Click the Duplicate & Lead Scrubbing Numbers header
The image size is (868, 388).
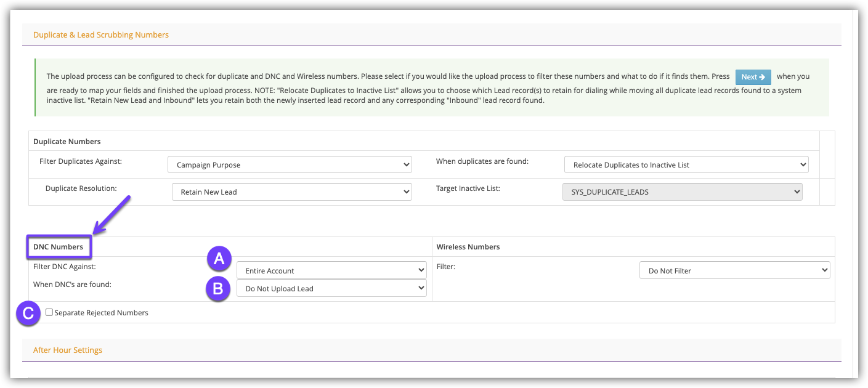coord(101,35)
